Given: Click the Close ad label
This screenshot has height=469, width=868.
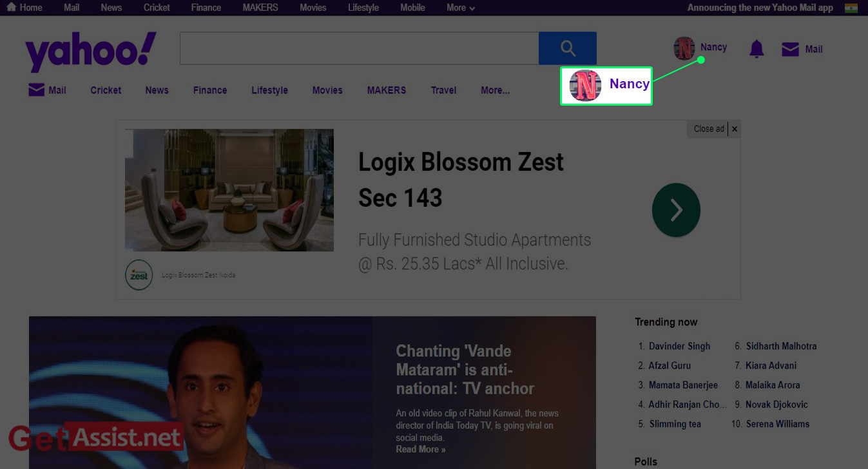Looking at the screenshot, I should click(x=709, y=129).
